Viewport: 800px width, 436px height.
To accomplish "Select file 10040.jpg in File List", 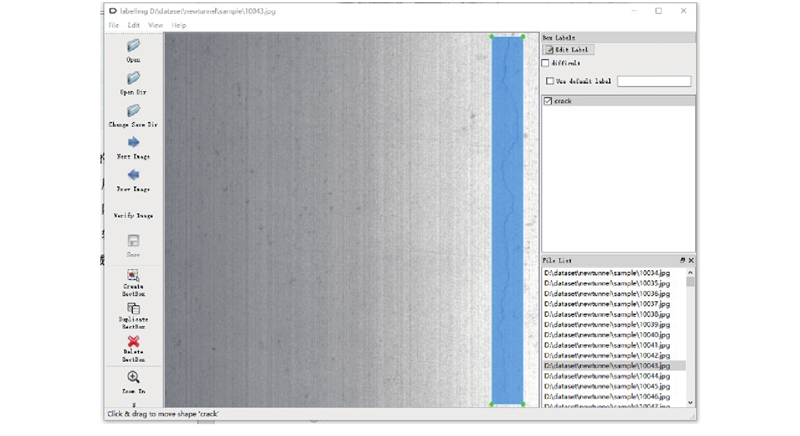I will point(607,335).
